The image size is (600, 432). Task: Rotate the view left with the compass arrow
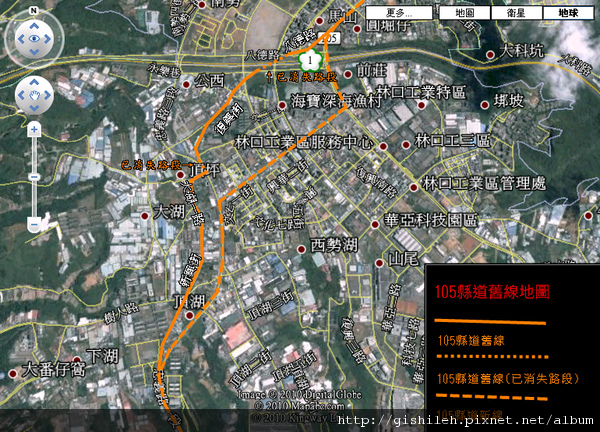coord(21,39)
